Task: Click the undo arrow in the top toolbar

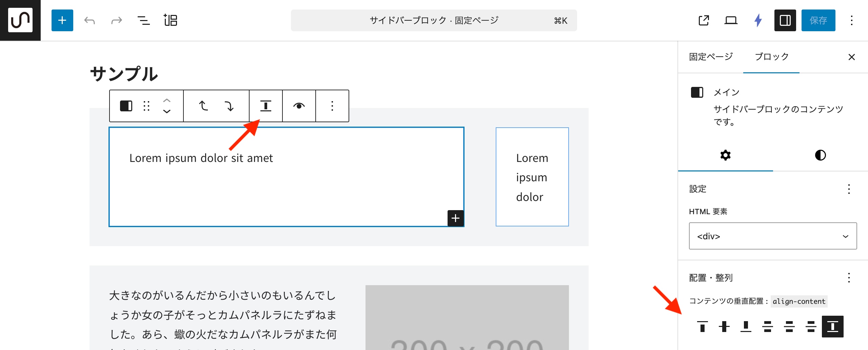Action: tap(90, 20)
